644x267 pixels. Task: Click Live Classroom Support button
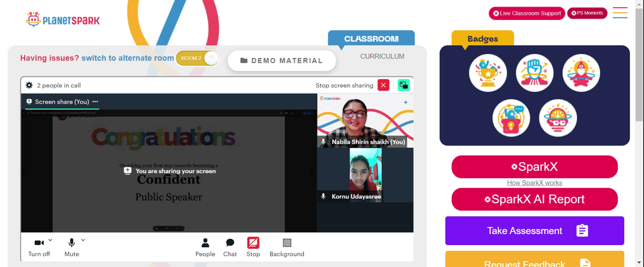tap(527, 13)
